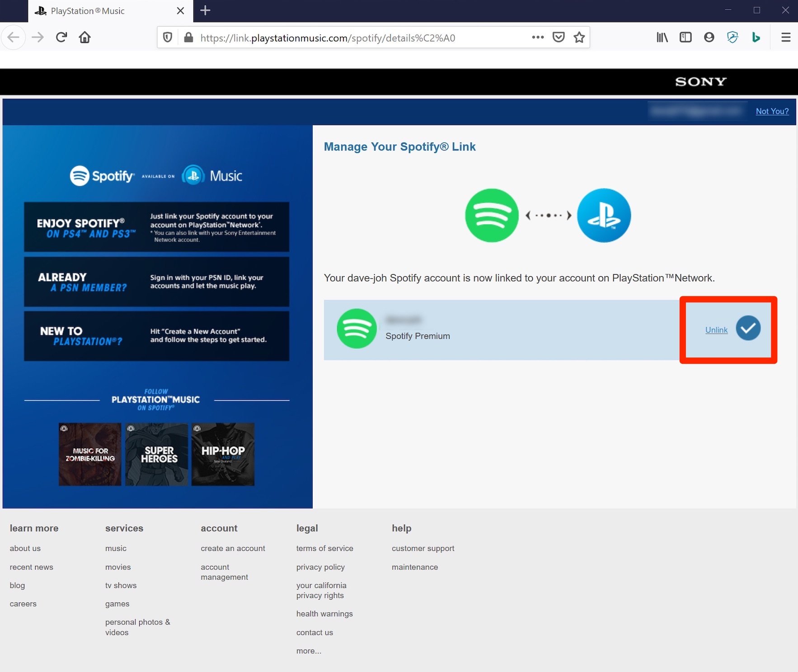Open the Firefox Library panel
This screenshot has width=798, height=672.
662,37
